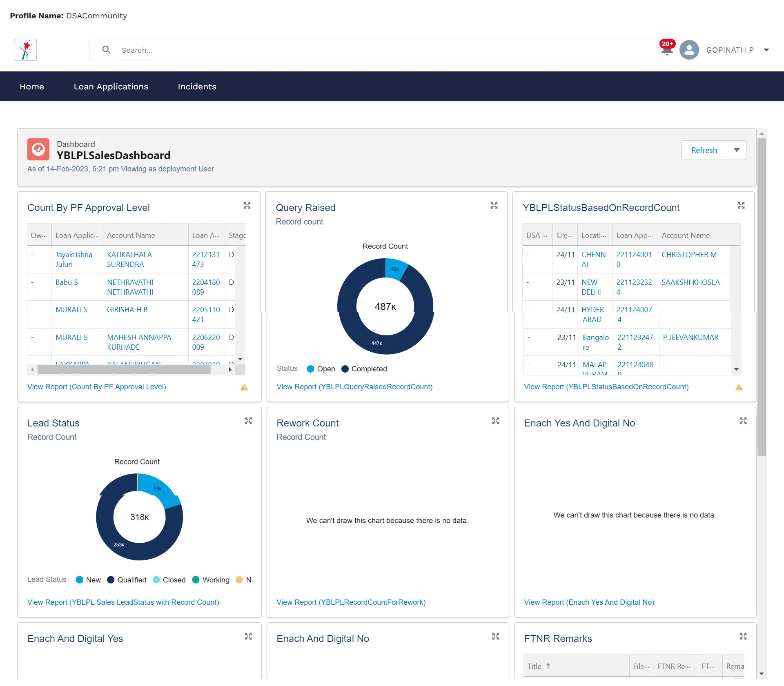784x686 pixels.
Task: Open the Incidents tab
Action: click(x=197, y=87)
